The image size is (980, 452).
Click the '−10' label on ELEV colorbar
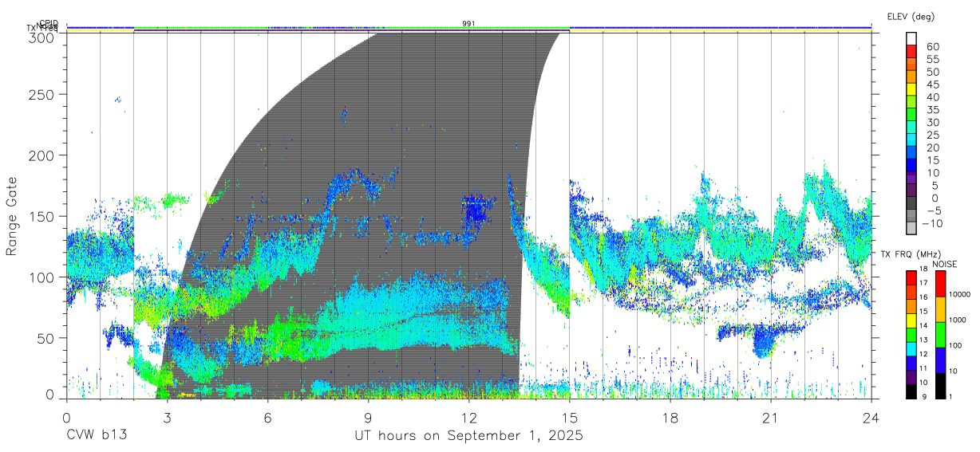[932, 222]
